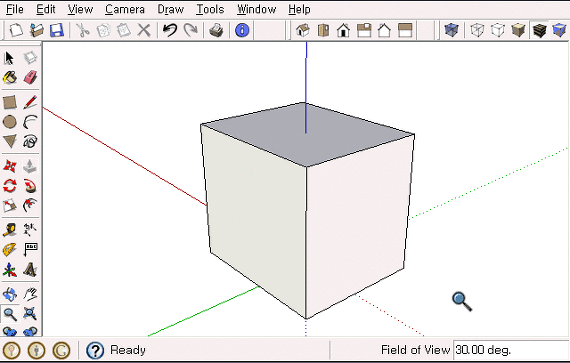Click the Make Component tool
The image size is (570, 363).
[30, 57]
